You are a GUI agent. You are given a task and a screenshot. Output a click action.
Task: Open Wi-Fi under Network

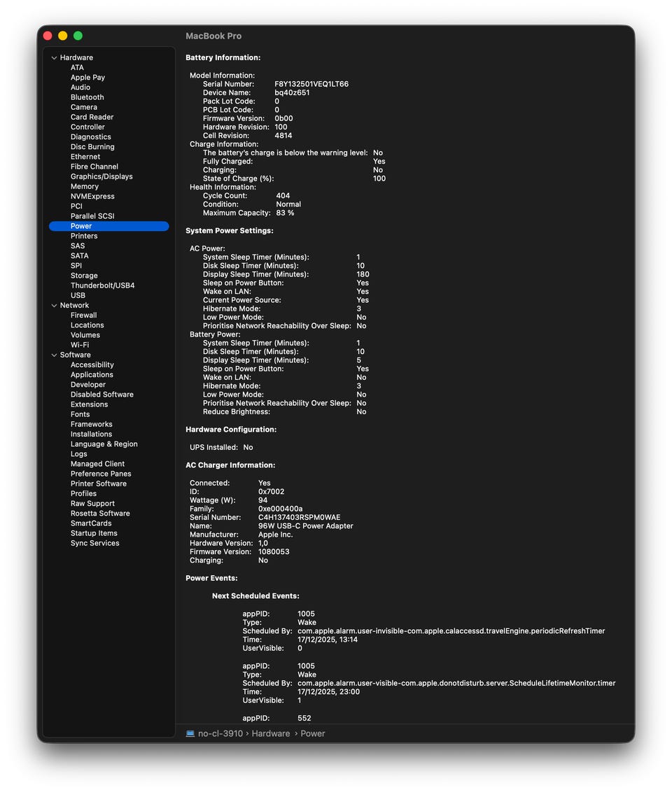point(80,345)
